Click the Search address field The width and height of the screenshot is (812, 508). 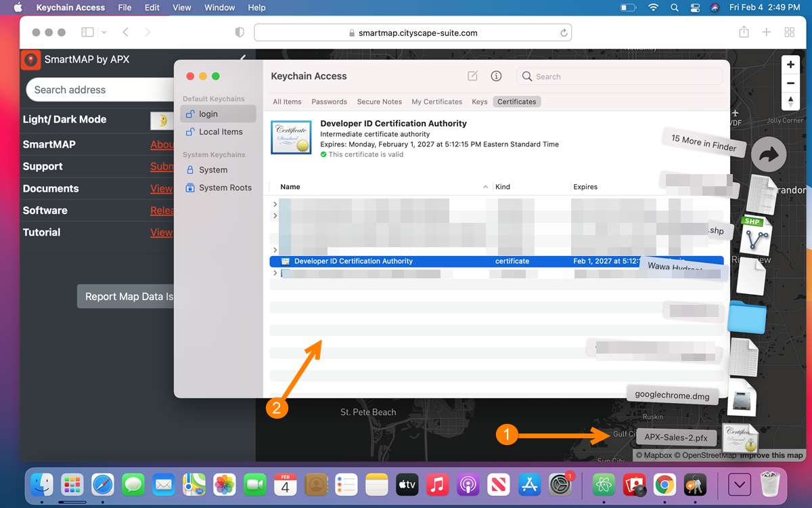tap(101, 89)
